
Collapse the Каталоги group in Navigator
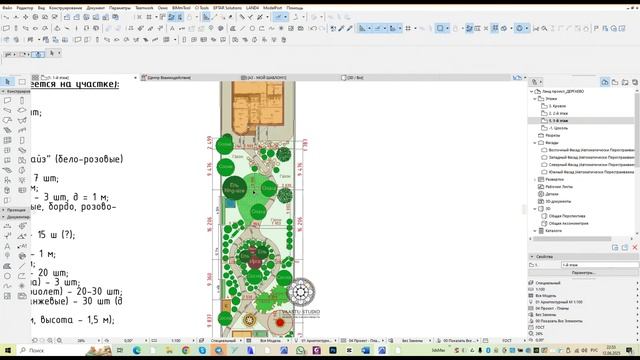click(x=535, y=231)
